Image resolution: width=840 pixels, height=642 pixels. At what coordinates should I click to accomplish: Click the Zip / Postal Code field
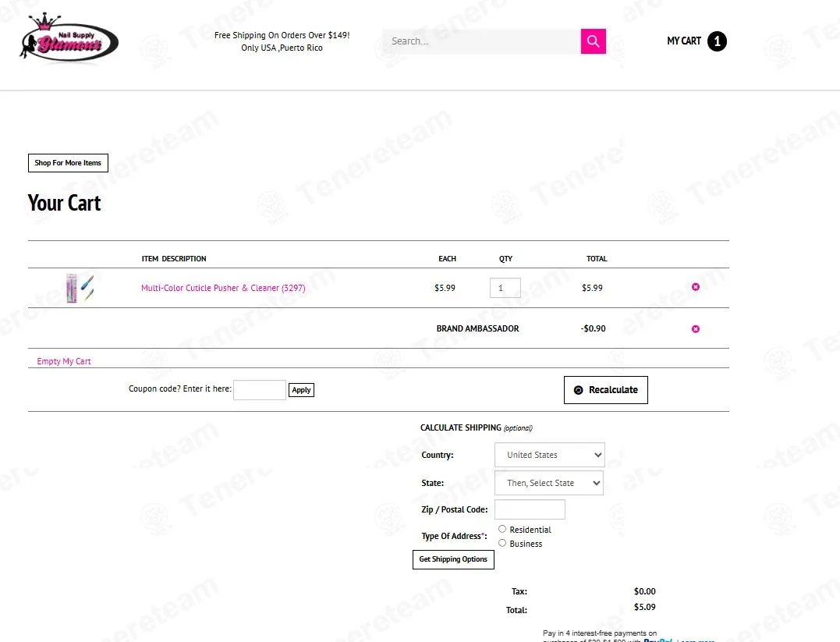530,509
